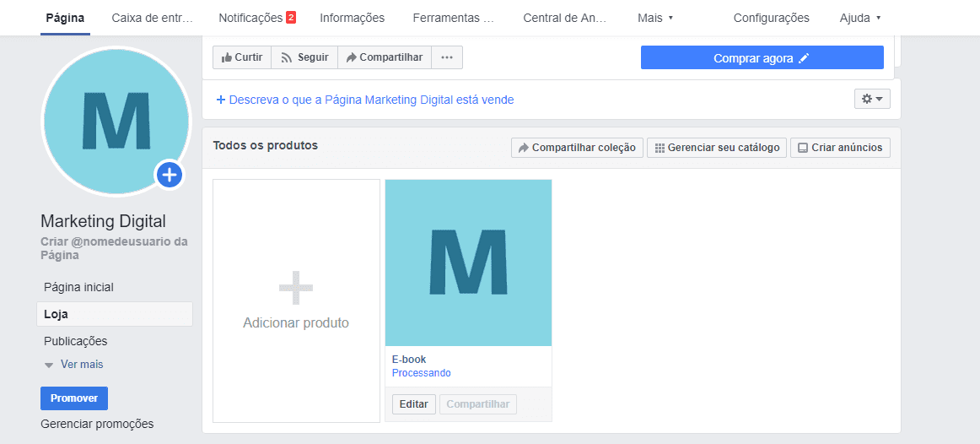
Task: Select Página inicial in sidebar
Action: click(x=78, y=287)
